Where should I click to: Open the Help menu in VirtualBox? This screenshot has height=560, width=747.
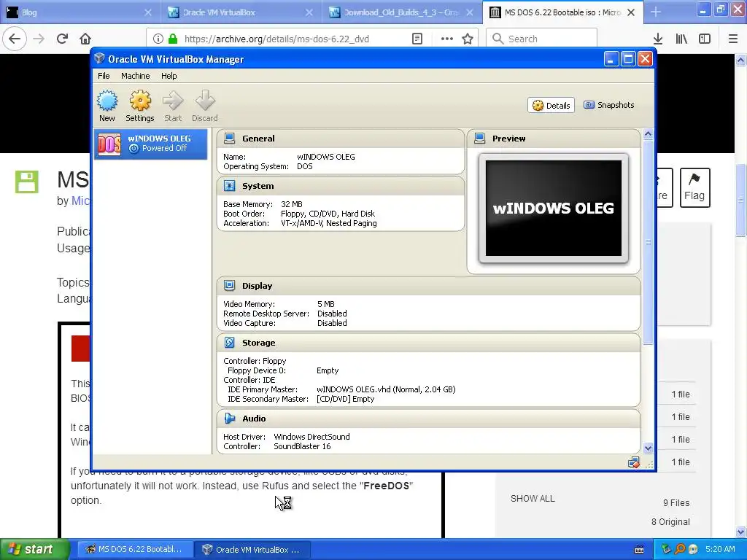(x=169, y=76)
